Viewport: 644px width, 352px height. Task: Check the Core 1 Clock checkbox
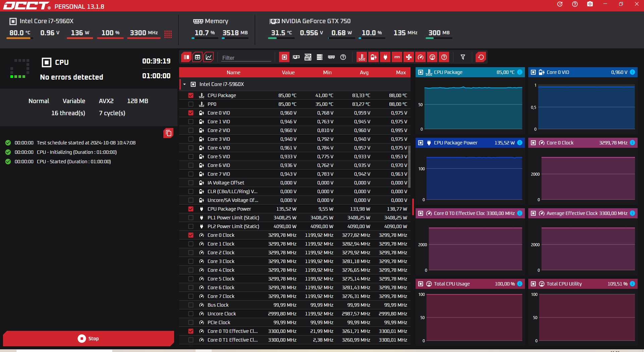(x=191, y=244)
